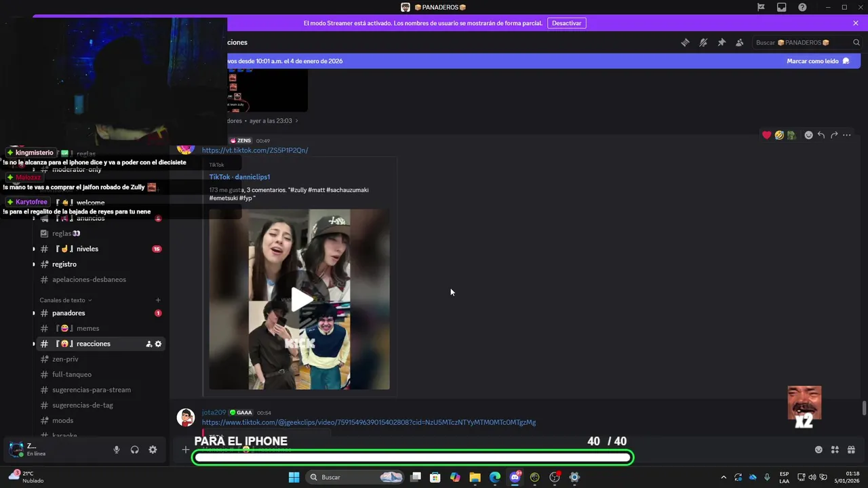
Task: Open File Explorer from taskbar
Action: coord(475,477)
